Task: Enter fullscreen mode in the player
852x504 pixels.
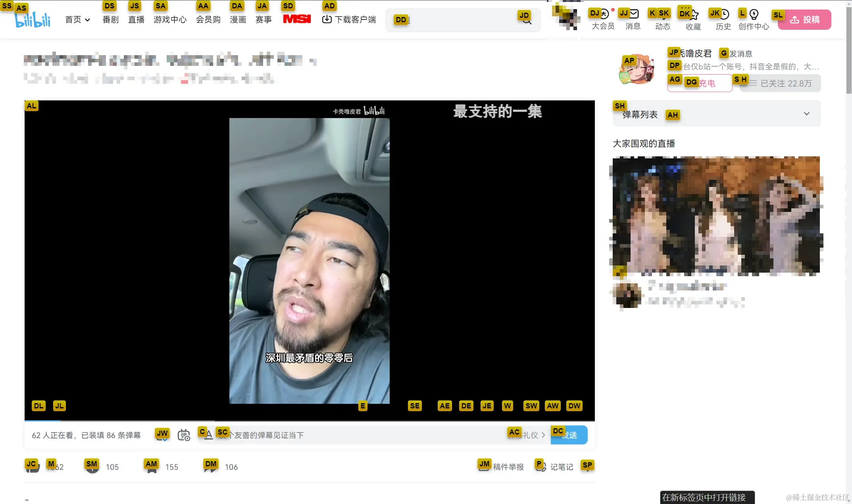Action: (574, 406)
